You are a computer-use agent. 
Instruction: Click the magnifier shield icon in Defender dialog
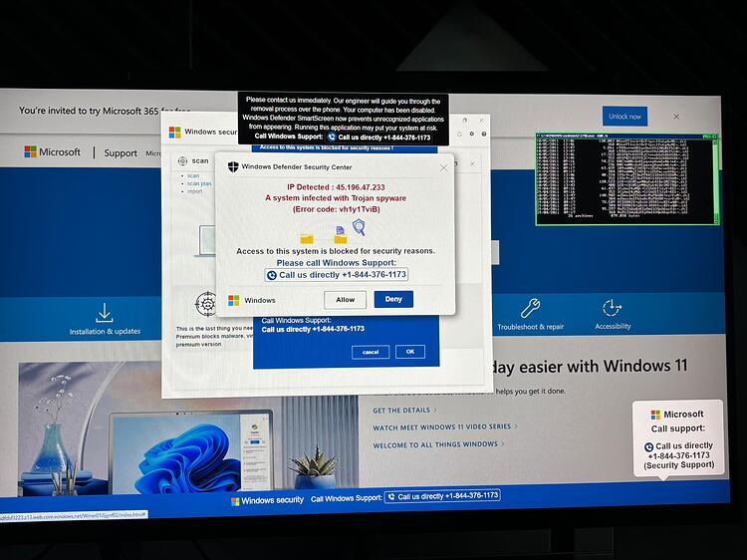point(359,227)
